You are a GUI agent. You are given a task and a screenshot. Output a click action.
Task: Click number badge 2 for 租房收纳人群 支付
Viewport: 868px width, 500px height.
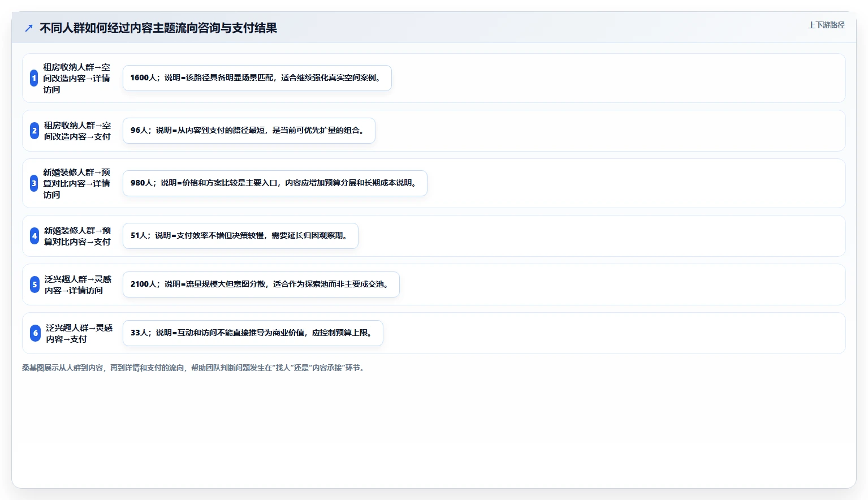[34, 131]
